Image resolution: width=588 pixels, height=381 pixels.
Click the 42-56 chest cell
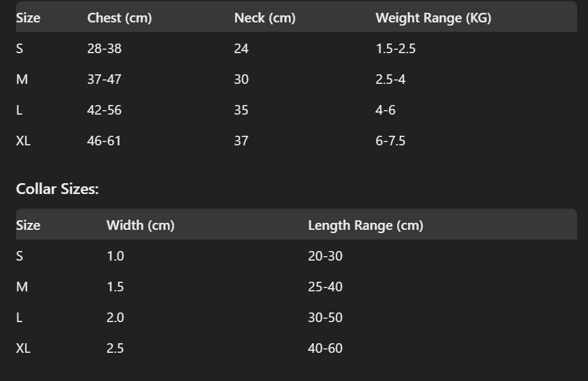coord(104,110)
